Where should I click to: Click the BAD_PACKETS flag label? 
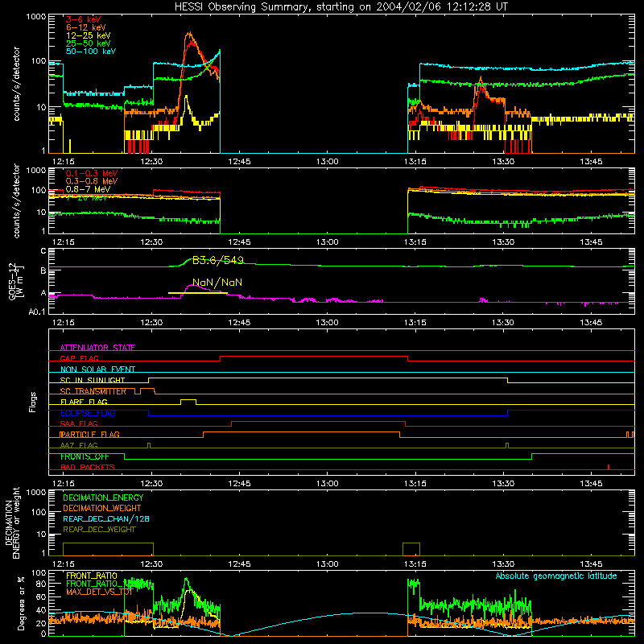point(87,467)
